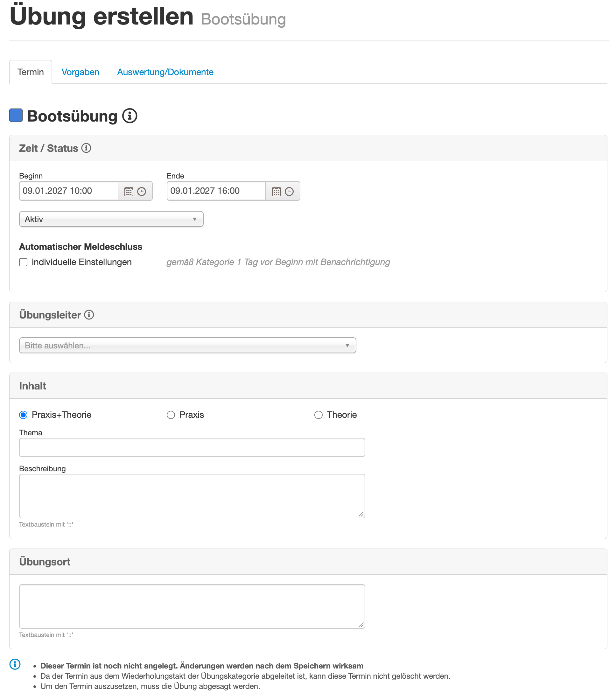Click into the Übungsort textarea
Screen dimensions: 616x693
(x=192, y=606)
